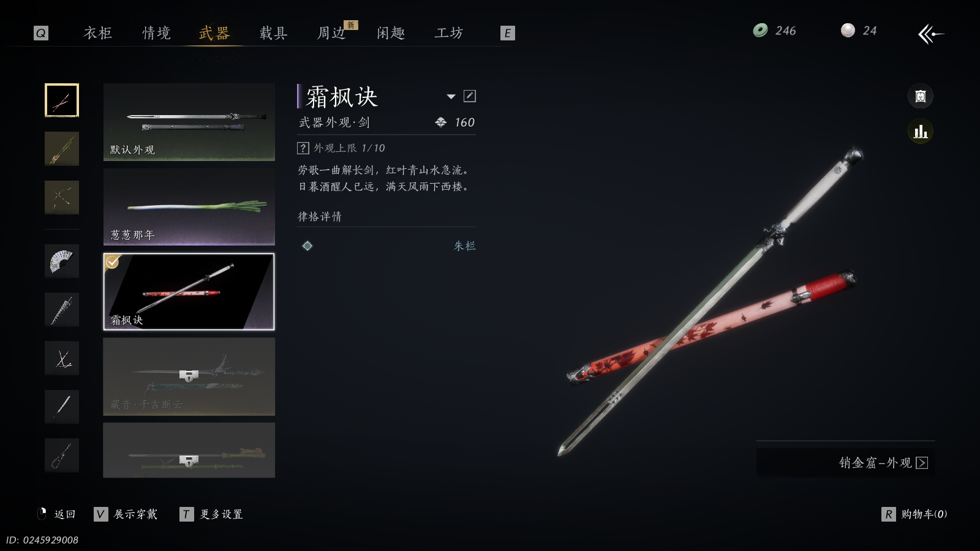The width and height of the screenshot is (980, 551).
Task: Choose the umbrella weapon category icon
Action: point(62,310)
